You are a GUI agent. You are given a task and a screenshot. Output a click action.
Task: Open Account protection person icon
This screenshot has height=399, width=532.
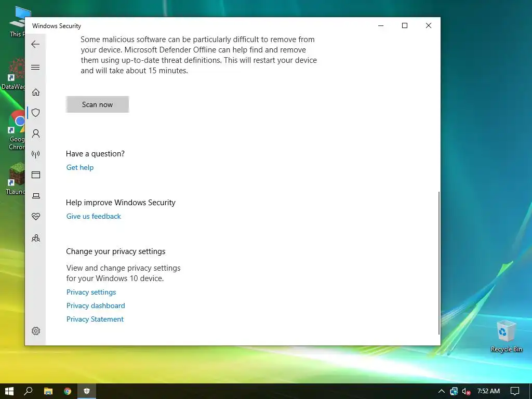click(36, 134)
